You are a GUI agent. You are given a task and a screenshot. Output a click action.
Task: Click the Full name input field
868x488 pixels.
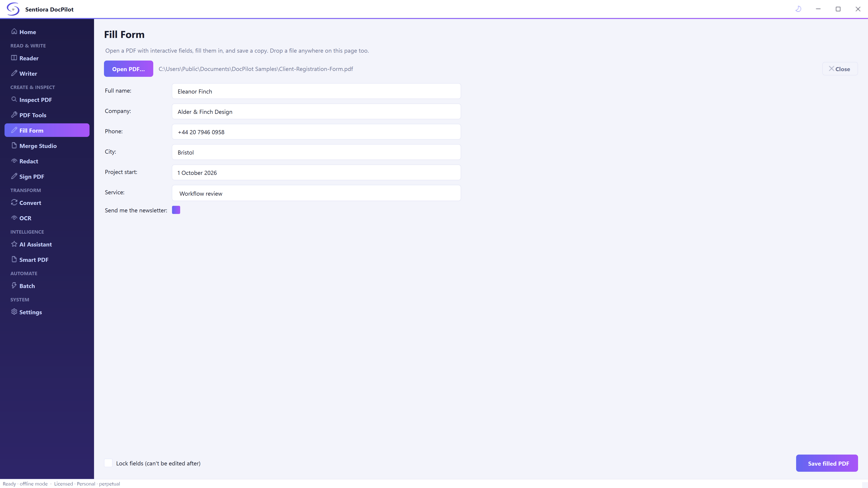316,91
